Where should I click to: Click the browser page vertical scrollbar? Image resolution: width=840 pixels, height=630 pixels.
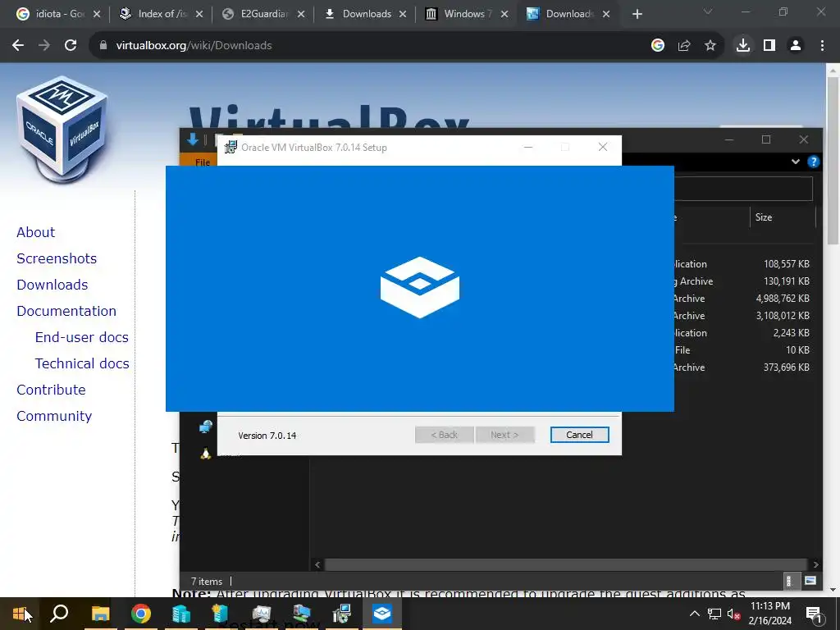[x=833, y=161]
